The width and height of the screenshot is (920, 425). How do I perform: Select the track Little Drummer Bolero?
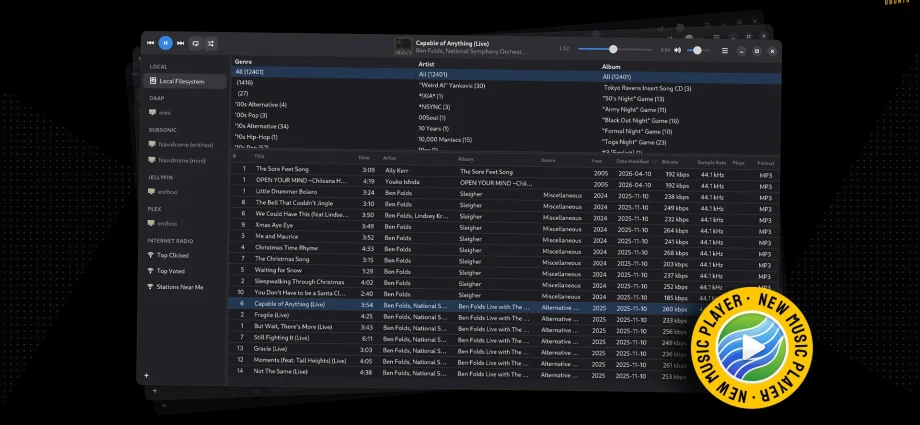click(286, 191)
